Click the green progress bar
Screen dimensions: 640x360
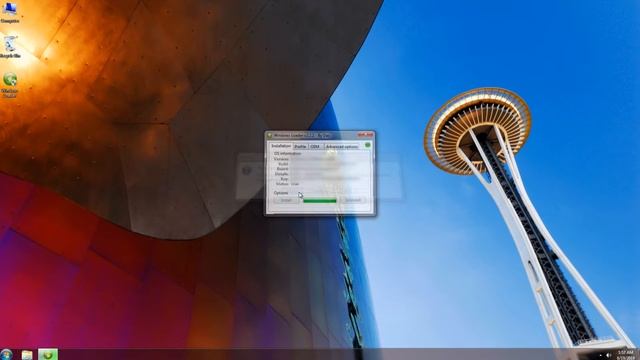[320, 200]
